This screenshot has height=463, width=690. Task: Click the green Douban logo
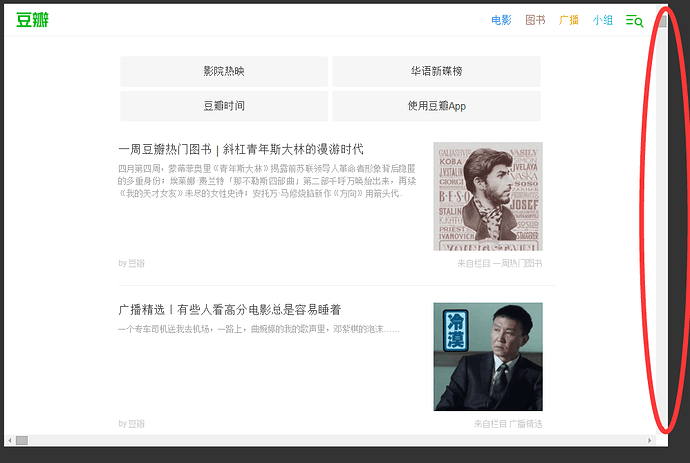(32, 20)
